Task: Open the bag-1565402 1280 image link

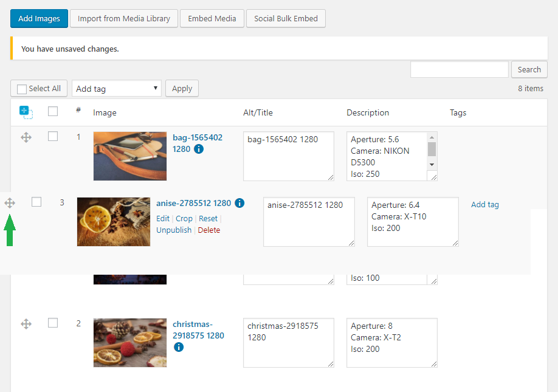Action: pos(198,143)
